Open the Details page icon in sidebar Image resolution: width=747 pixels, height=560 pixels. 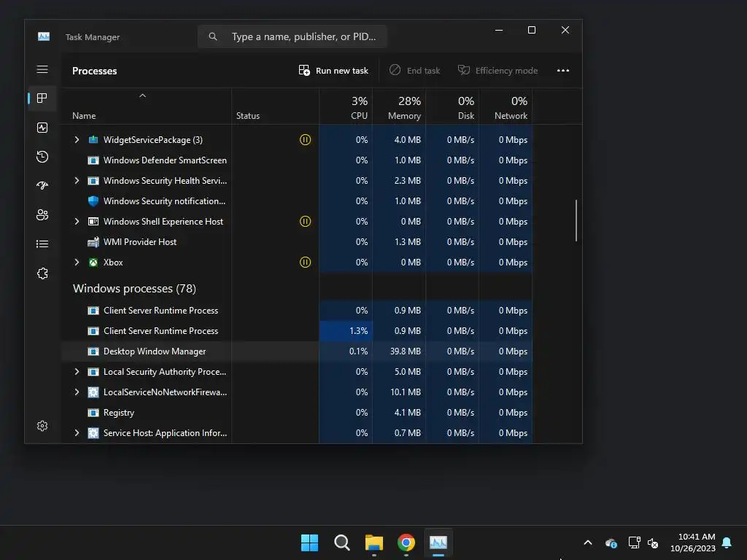(x=42, y=244)
